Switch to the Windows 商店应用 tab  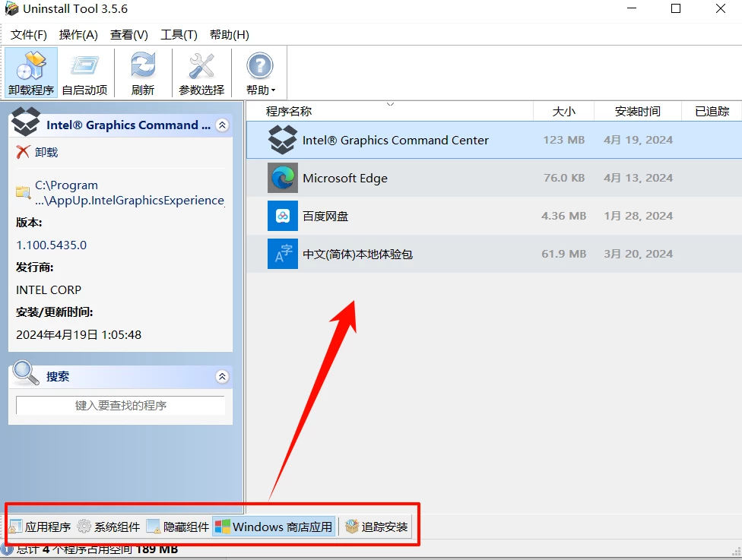pyautogui.click(x=274, y=527)
